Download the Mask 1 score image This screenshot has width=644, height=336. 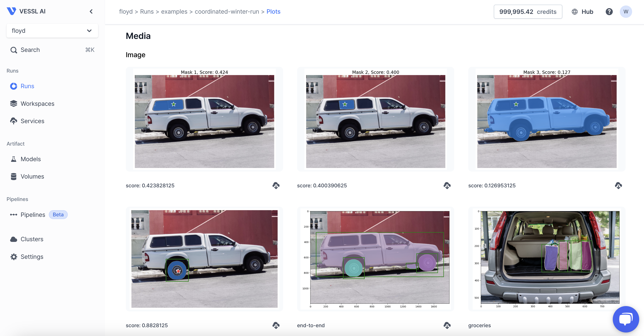[x=276, y=186]
